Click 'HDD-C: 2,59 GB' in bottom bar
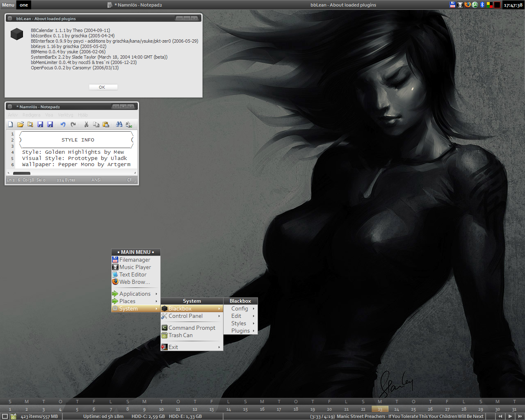The image size is (525, 420). [x=148, y=416]
